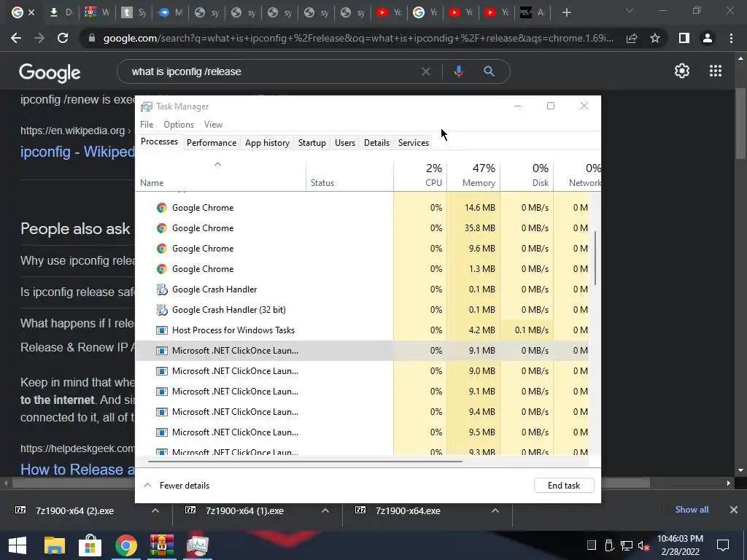The width and height of the screenshot is (747, 560).
Task: Select Google Chrome process using 14.6 MB
Action: 362,208
